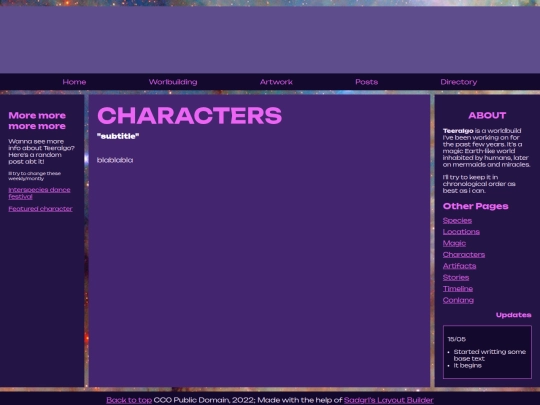Image resolution: width=540 pixels, height=405 pixels.
Task: Click the CC0 Public Domain, 2022 footer text
Action: 204,400
